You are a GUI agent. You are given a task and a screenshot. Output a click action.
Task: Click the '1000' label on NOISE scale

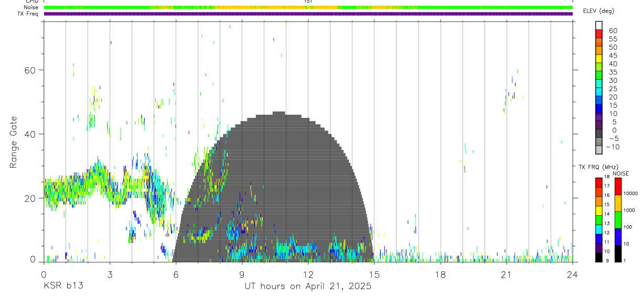629,211
